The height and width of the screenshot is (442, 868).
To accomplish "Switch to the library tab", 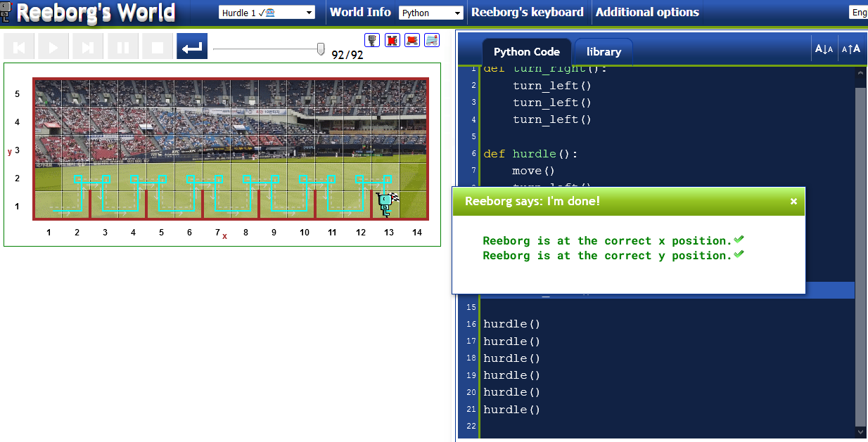I will pyautogui.click(x=604, y=51).
